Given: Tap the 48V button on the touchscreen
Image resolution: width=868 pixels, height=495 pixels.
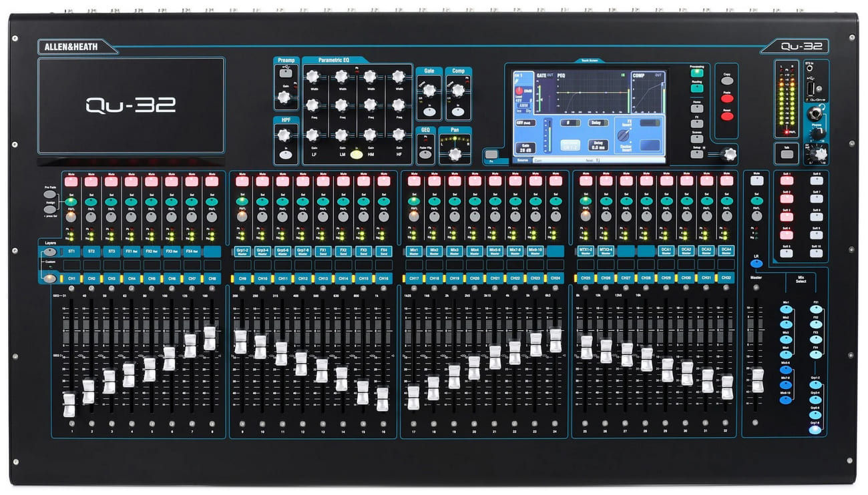Looking at the screenshot, I should pyautogui.click(x=525, y=123).
